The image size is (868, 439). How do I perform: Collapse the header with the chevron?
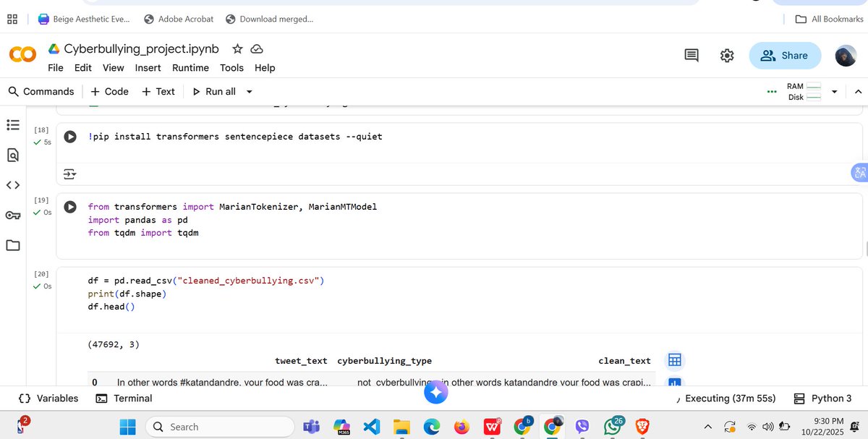pos(858,92)
